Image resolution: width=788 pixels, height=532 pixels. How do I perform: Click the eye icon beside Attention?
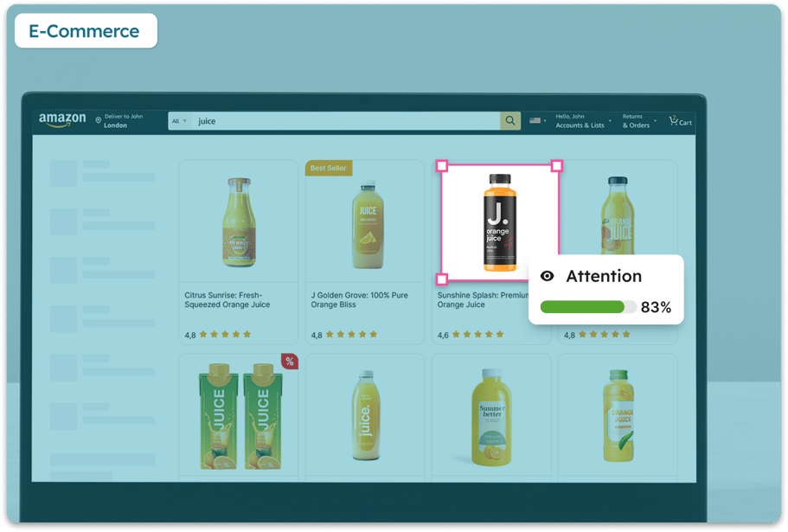point(547,277)
